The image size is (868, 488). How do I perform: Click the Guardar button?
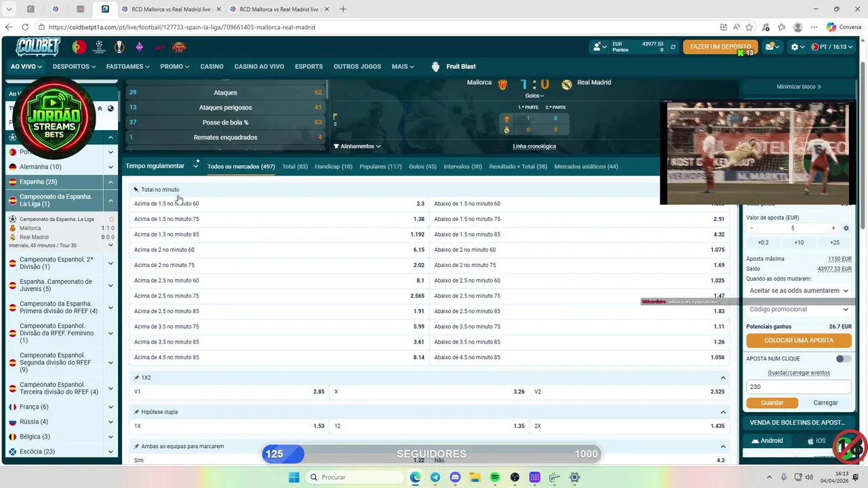tap(772, 403)
